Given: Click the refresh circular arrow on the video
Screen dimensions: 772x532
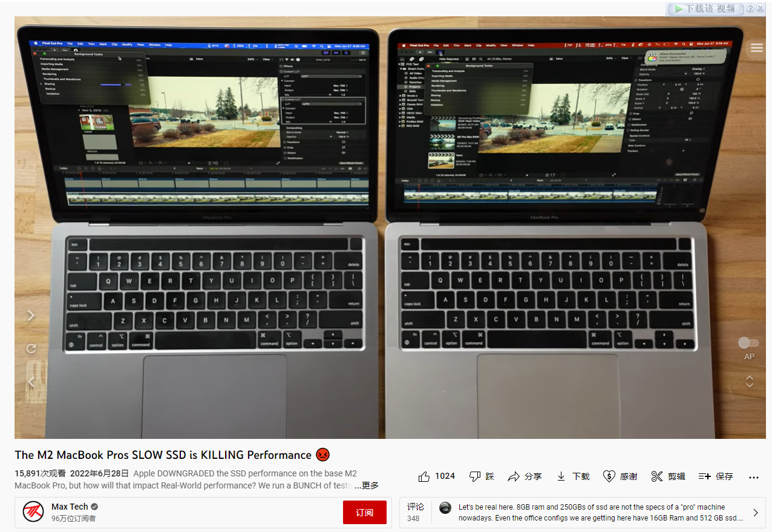Looking at the screenshot, I should click(x=31, y=349).
